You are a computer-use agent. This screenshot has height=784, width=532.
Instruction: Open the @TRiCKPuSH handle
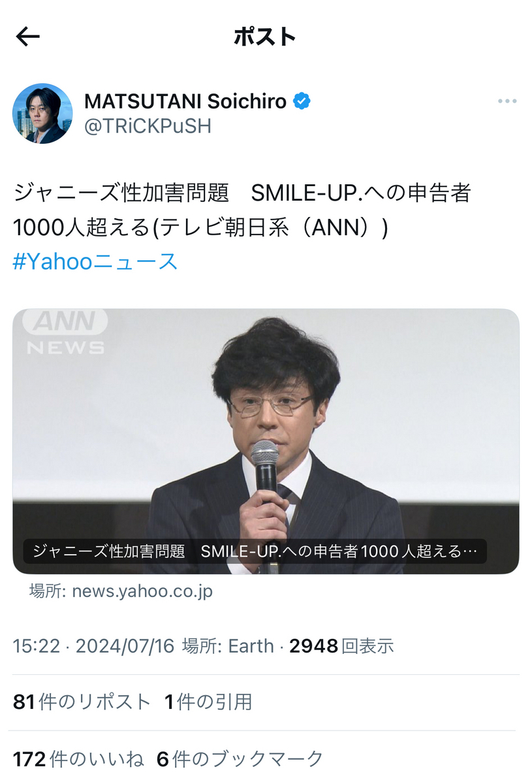click(x=148, y=126)
